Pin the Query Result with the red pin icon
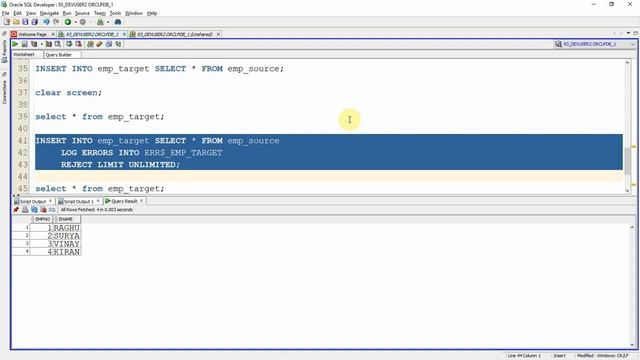Screen dimensions: 640x360 (16, 210)
